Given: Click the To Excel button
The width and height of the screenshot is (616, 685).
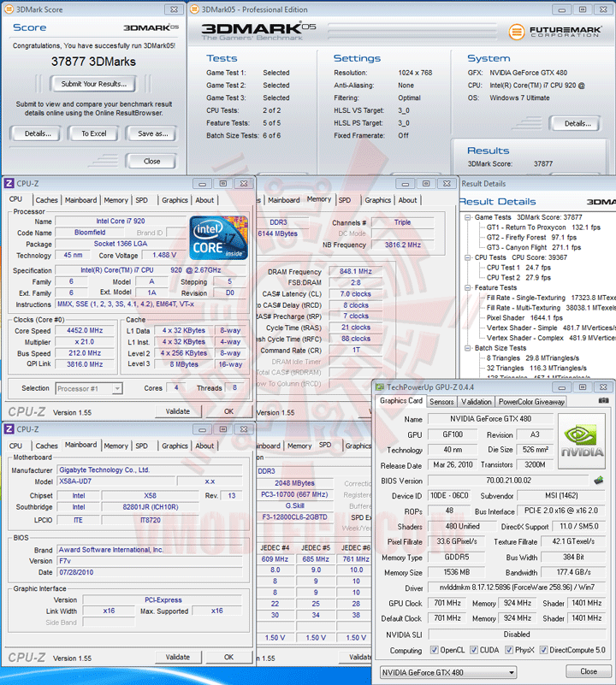Looking at the screenshot, I should tap(93, 133).
